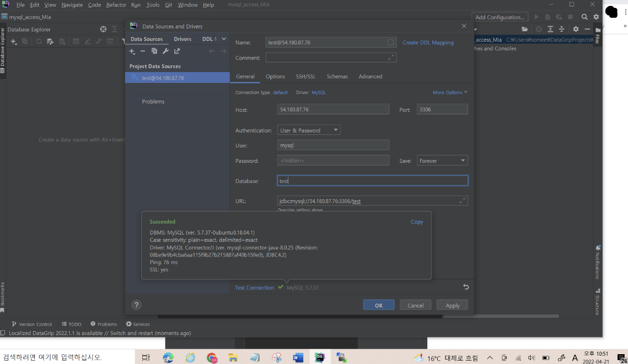Open IDE settings gear in top toolbar
Screen dimensions: 628x364
tap(596, 17)
